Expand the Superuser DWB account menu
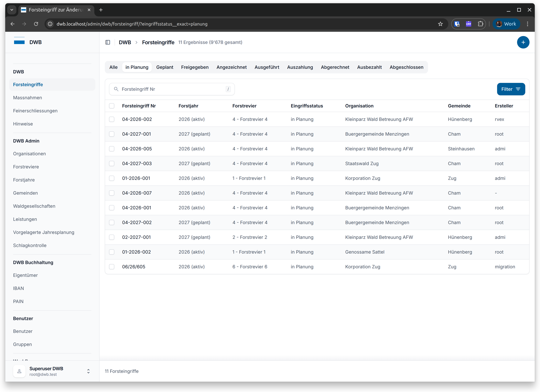 tap(88, 371)
